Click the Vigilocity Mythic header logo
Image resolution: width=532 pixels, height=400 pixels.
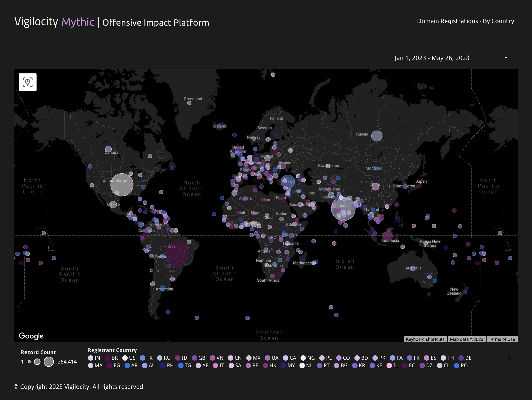(x=54, y=22)
